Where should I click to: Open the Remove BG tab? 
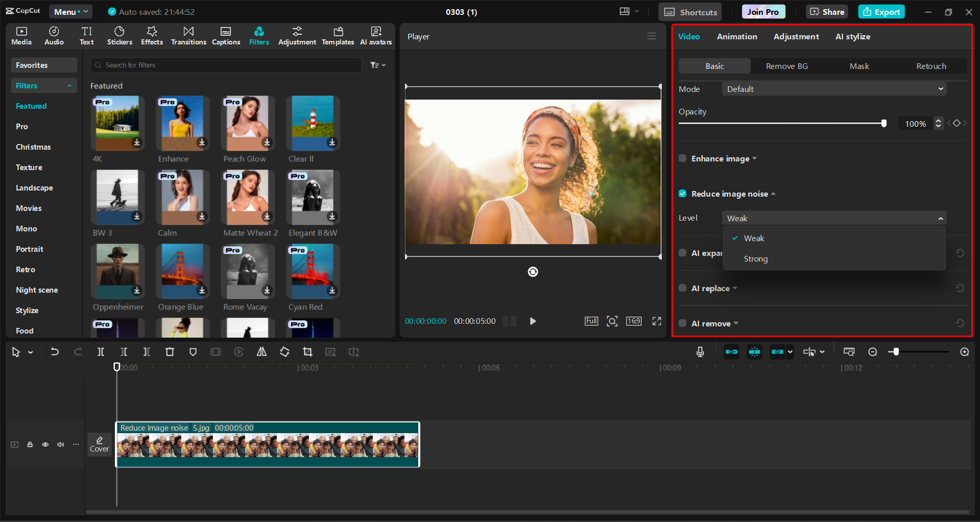(786, 66)
